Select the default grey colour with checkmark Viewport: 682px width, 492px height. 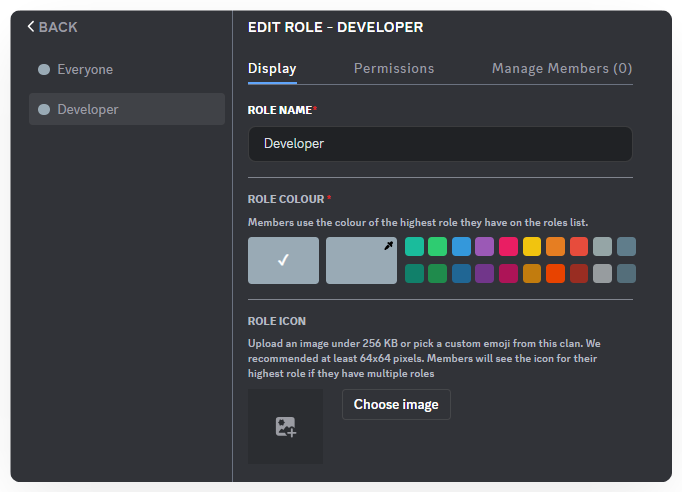point(283,260)
